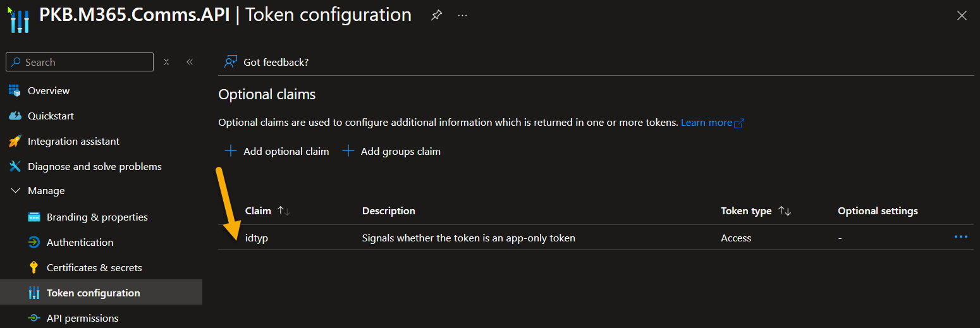Click the Integration assistant rocket icon
The width and height of the screenshot is (980, 328).
[15, 141]
